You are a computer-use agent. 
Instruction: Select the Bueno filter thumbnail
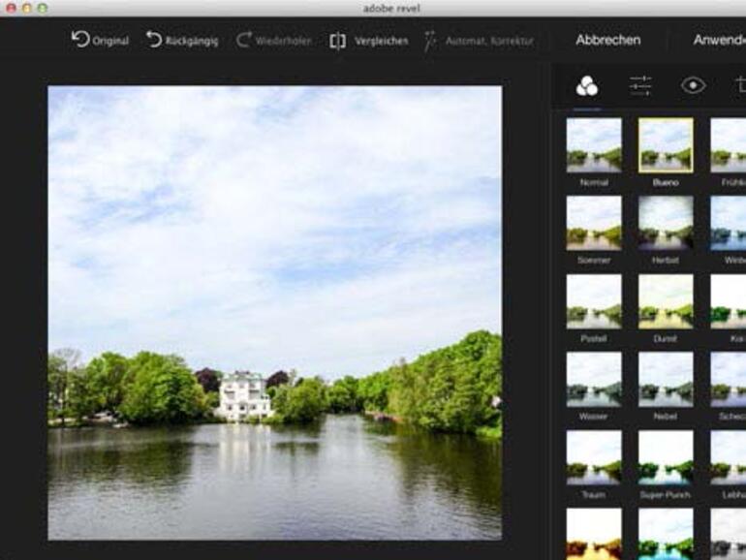[666, 145]
